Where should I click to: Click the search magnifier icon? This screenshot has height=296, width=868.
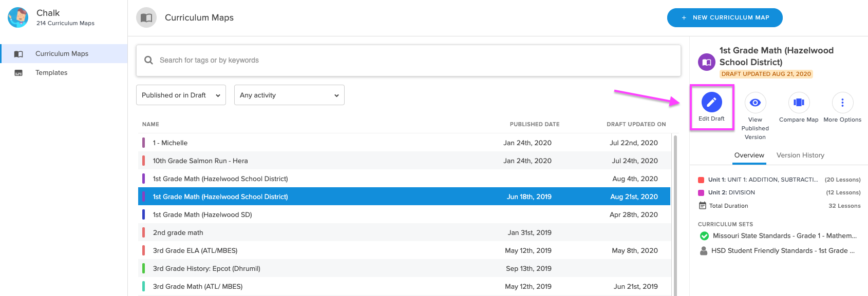(148, 60)
